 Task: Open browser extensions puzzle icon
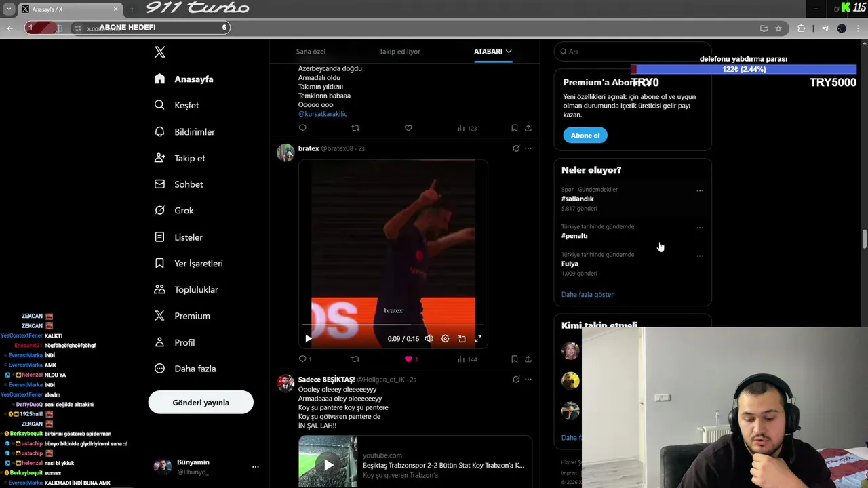[802, 28]
